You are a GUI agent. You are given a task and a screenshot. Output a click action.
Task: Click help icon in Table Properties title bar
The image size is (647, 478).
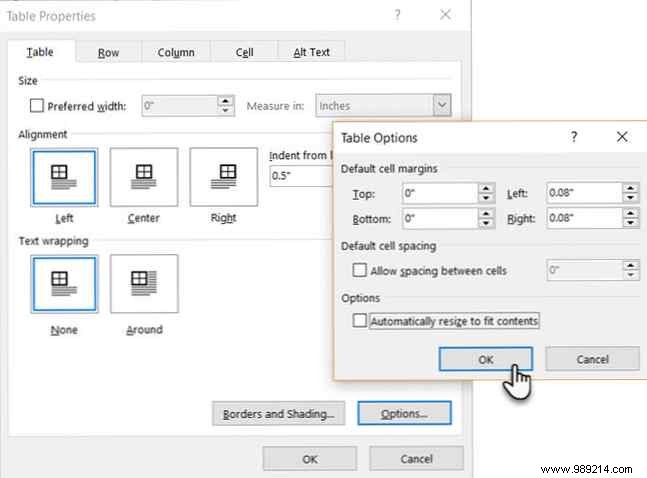click(x=397, y=15)
